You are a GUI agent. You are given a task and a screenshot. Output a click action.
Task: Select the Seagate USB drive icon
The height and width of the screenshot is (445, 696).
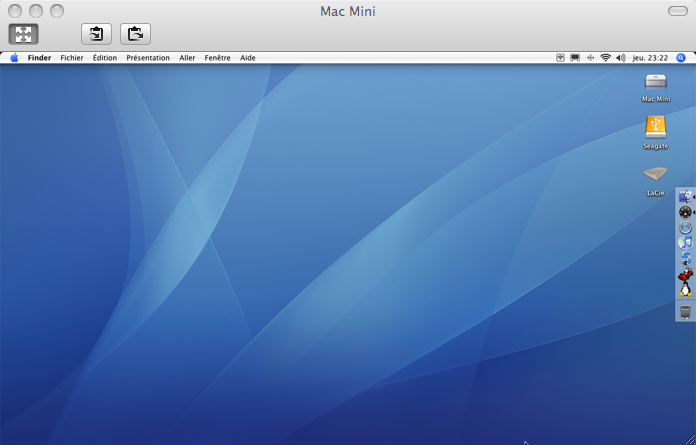(x=656, y=128)
